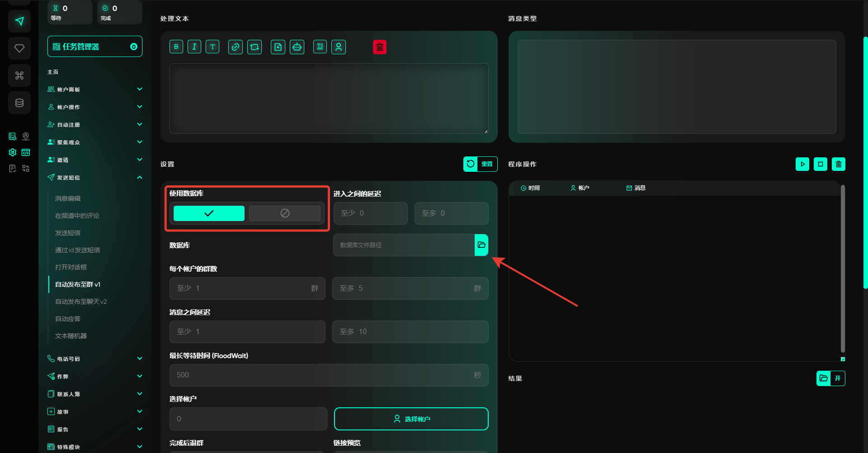Click the stop icon in program operations
868x453 pixels.
(821, 164)
